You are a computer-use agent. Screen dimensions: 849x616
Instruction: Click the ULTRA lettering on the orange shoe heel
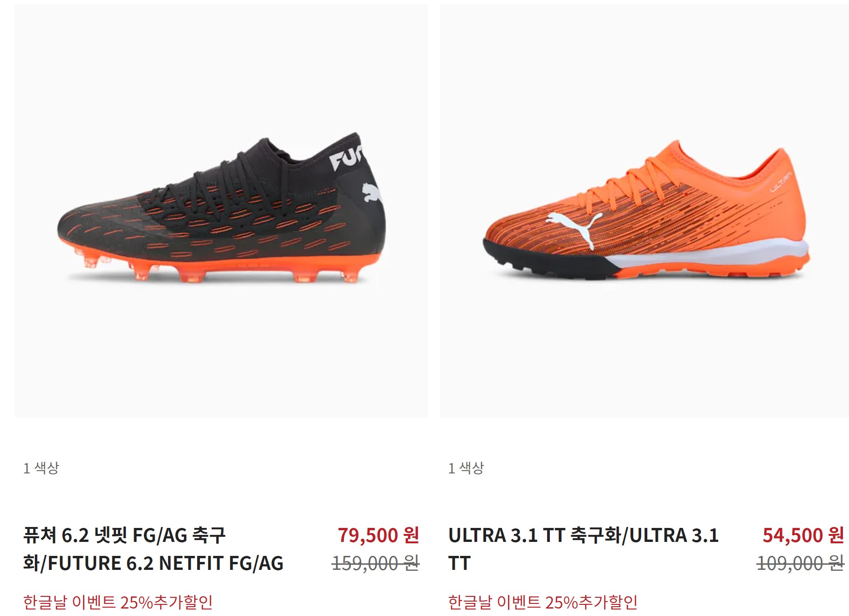pos(781,182)
